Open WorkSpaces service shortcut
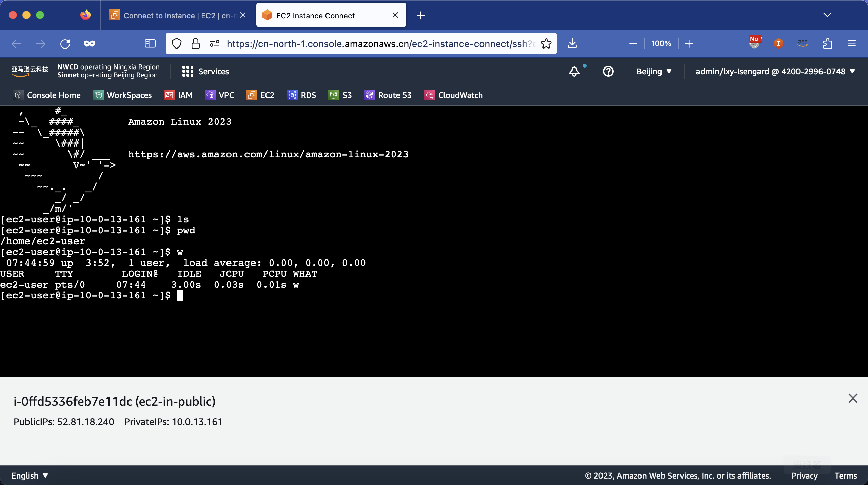 122,95
